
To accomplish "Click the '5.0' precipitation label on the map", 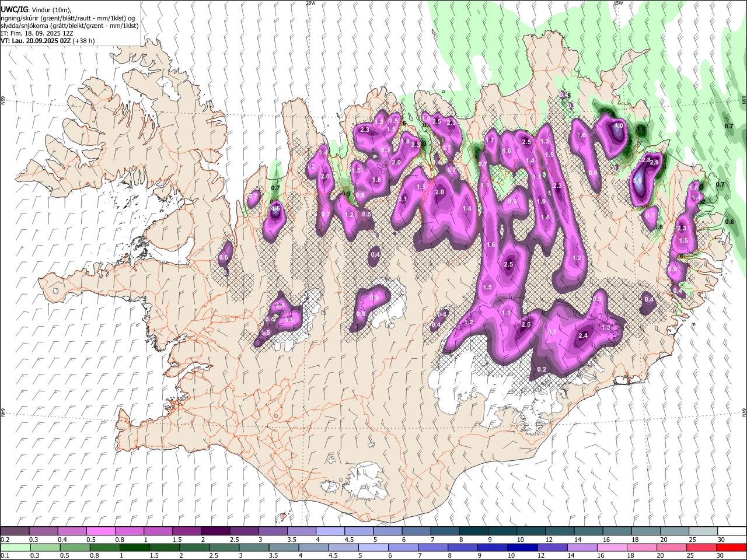I will pos(637,180).
